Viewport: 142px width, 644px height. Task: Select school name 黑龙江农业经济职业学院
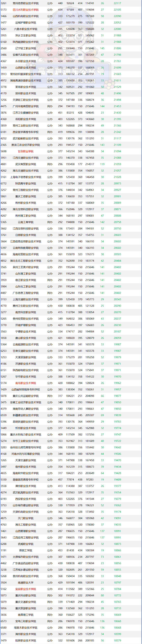(26, 145)
